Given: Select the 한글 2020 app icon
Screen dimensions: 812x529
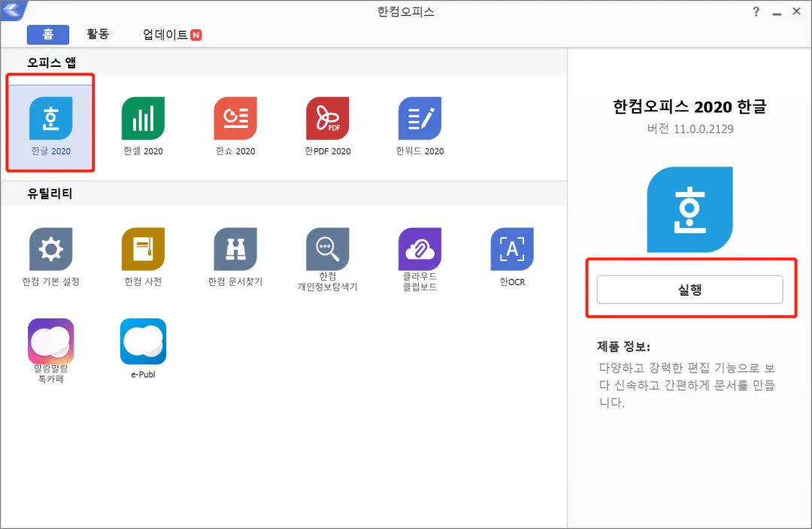Looking at the screenshot, I should point(51,118).
